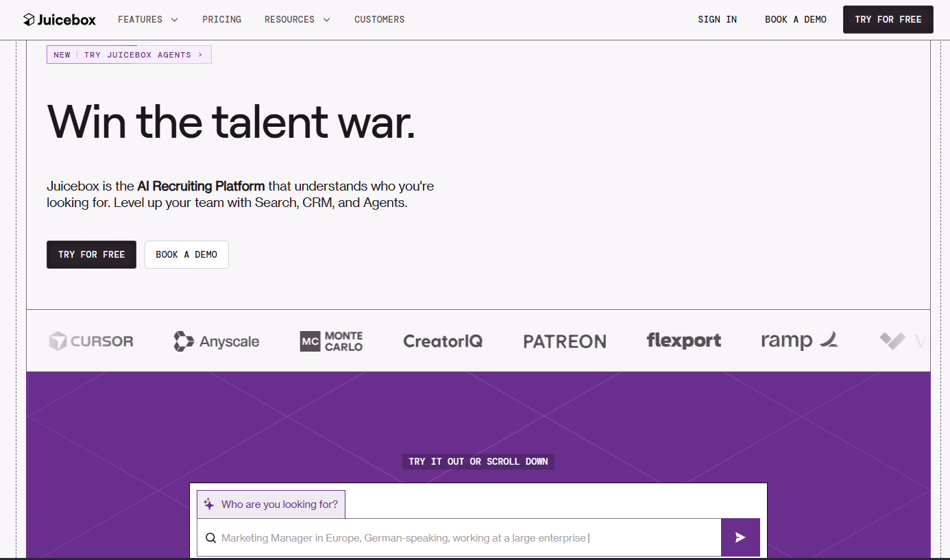This screenshot has height=560, width=950.
Task: Click the Patreon logo
Action: click(565, 341)
